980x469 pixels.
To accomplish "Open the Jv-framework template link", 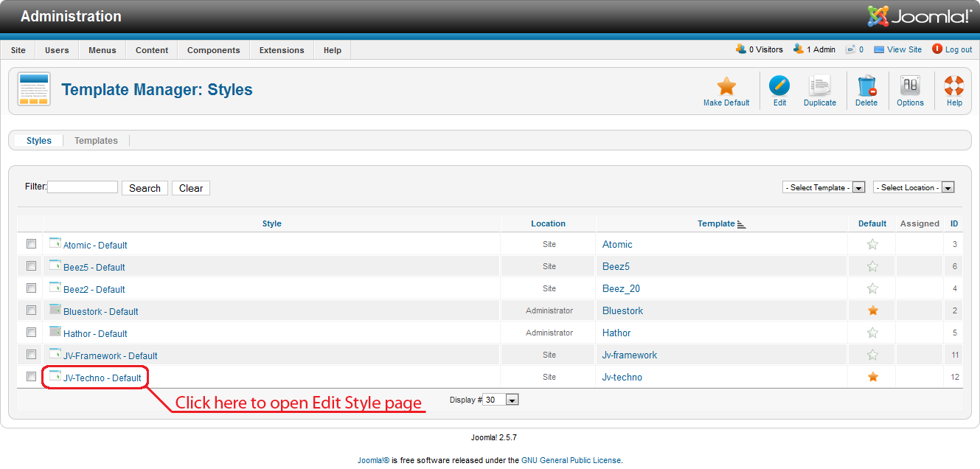I will point(630,355).
